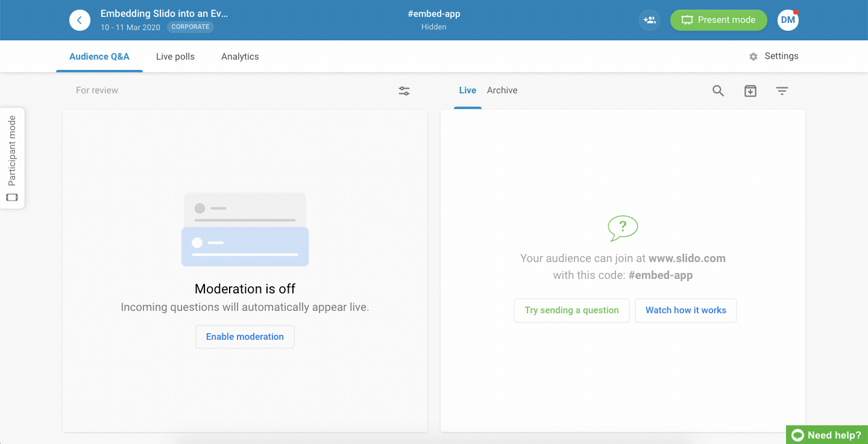The image size is (868, 444).
Task: Click the Moderation is off heading
Action: pos(245,289)
